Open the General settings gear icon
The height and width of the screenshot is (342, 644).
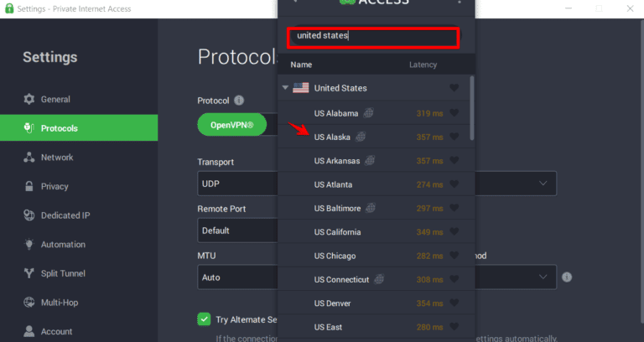[x=29, y=100]
